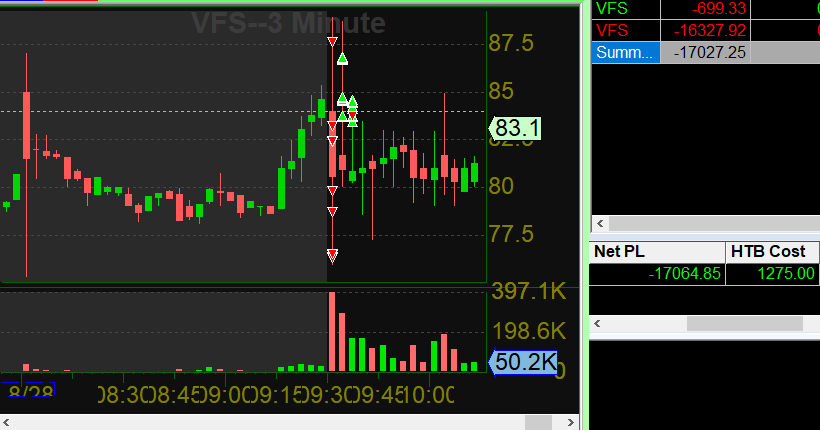Click the tallest red volume bar at 09:30
Screen dimensions: 820x430
coord(332,332)
